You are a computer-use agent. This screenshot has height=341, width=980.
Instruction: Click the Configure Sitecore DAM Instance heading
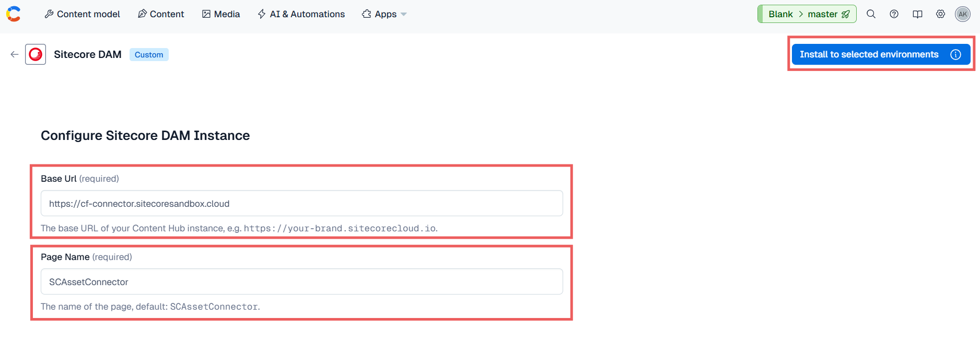tap(145, 135)
